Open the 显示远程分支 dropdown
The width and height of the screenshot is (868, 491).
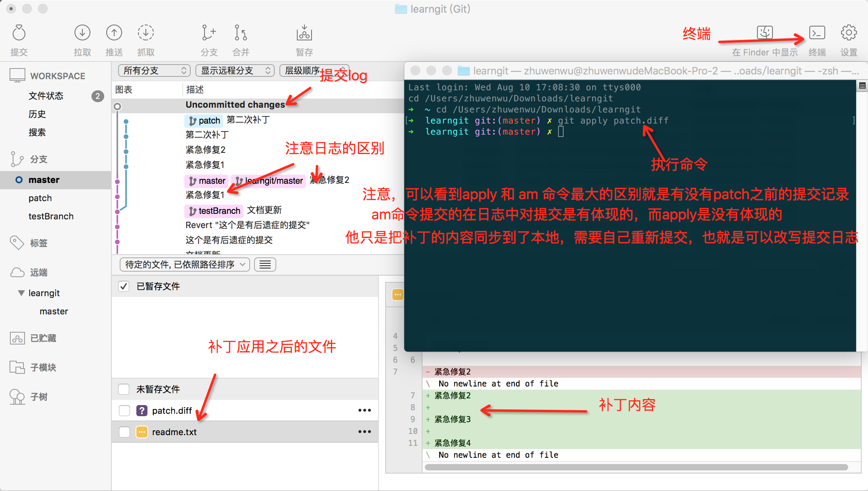[x=235, y=70]
